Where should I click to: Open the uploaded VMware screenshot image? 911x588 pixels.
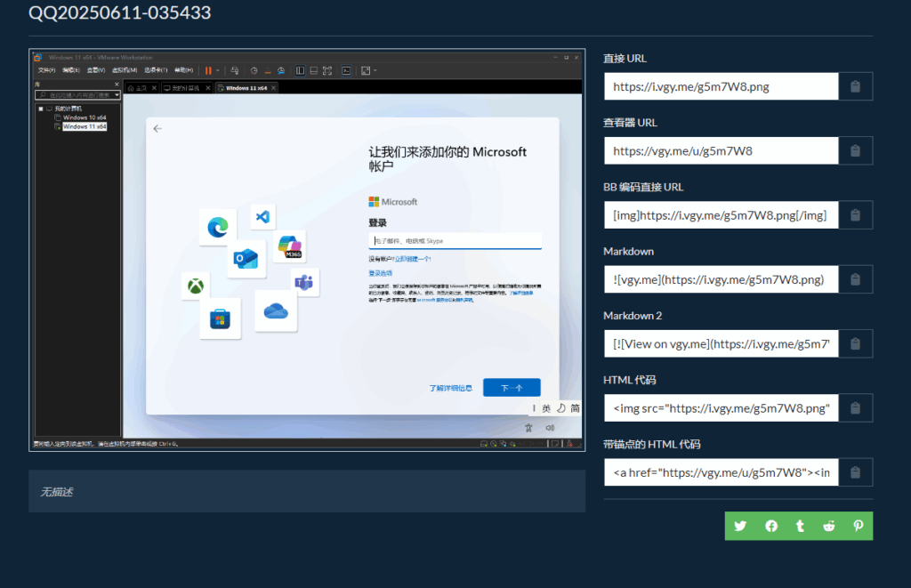(x=307, y=250)
